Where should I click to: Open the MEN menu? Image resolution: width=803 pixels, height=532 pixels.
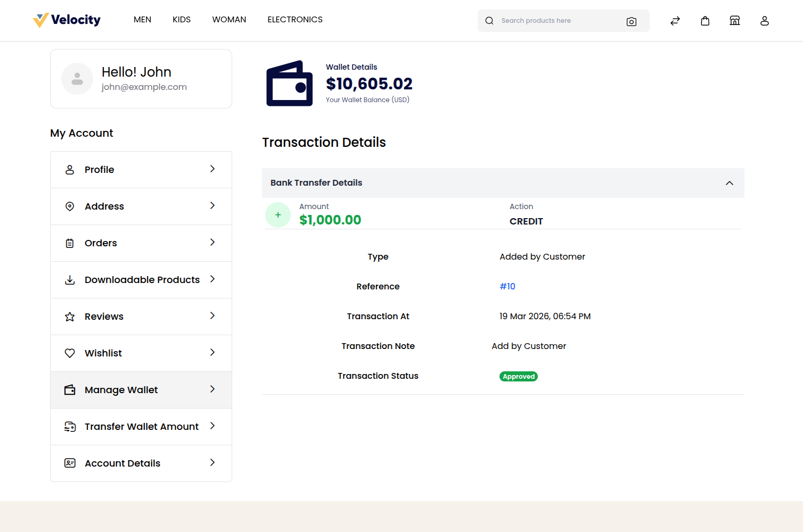coord(142,20)
